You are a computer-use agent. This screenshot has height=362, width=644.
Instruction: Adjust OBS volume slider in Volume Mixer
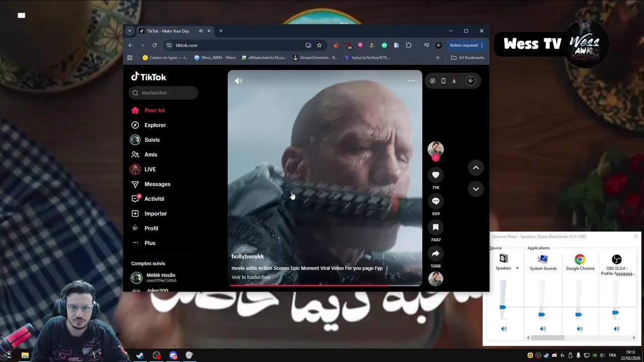[615, 313]
